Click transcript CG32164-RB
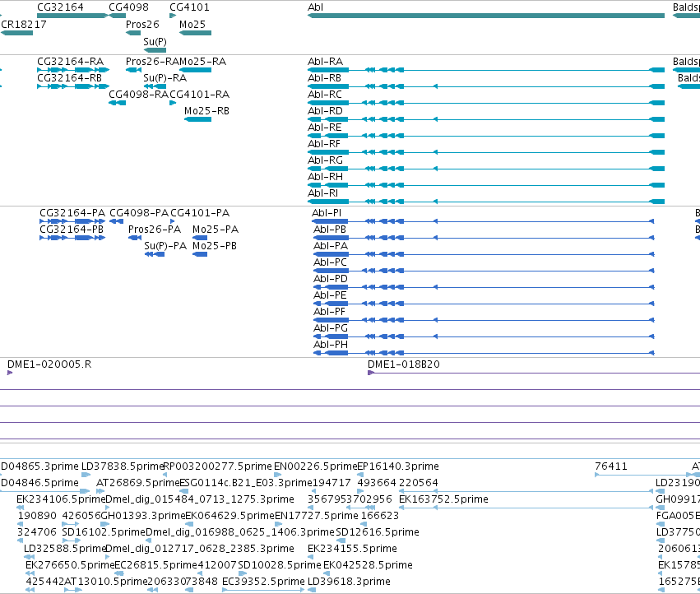This screenshot has width=700, height=594. tap(69, 77)
